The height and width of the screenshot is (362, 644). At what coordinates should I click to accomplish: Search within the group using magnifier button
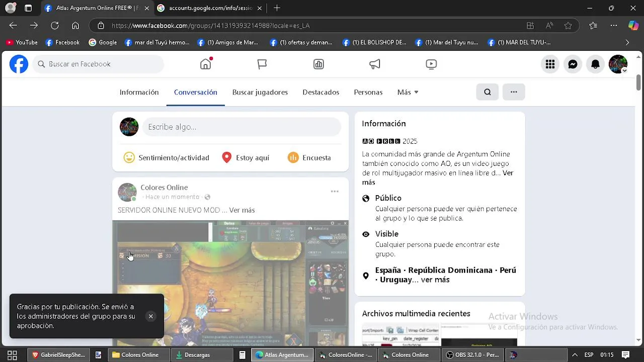488,92
